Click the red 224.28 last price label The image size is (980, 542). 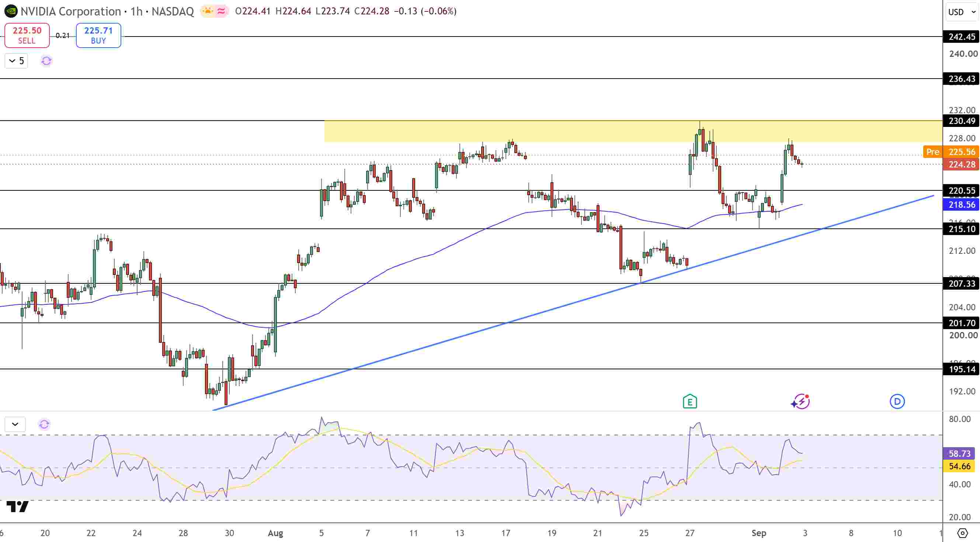point(961,165)
